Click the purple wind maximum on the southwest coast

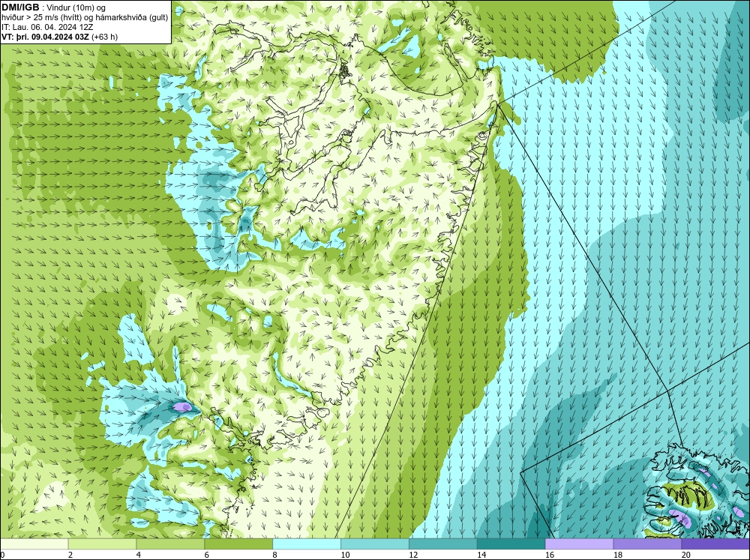pos(182,407)
